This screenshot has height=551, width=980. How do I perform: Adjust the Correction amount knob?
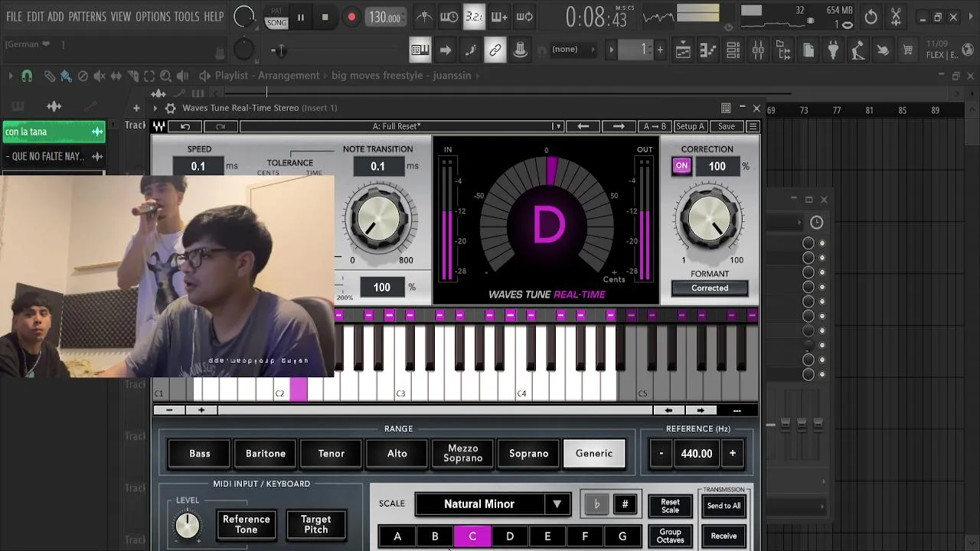pos(709,220)
